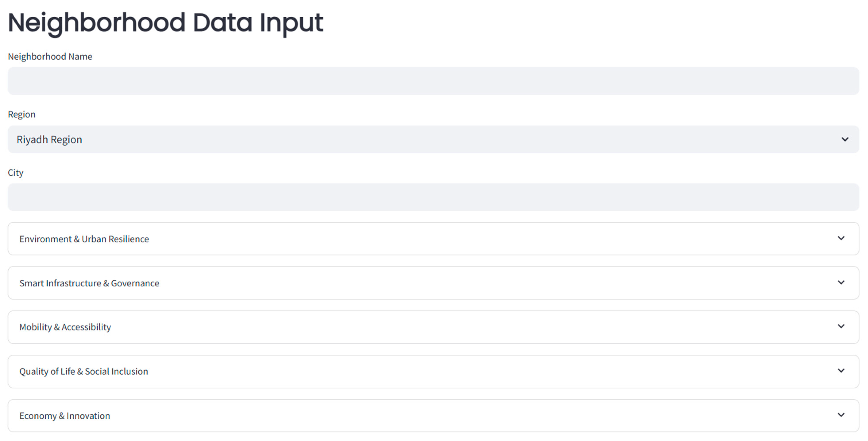The image size is (868, 441).
Task: Click the City field label
Action: point(15,173)
